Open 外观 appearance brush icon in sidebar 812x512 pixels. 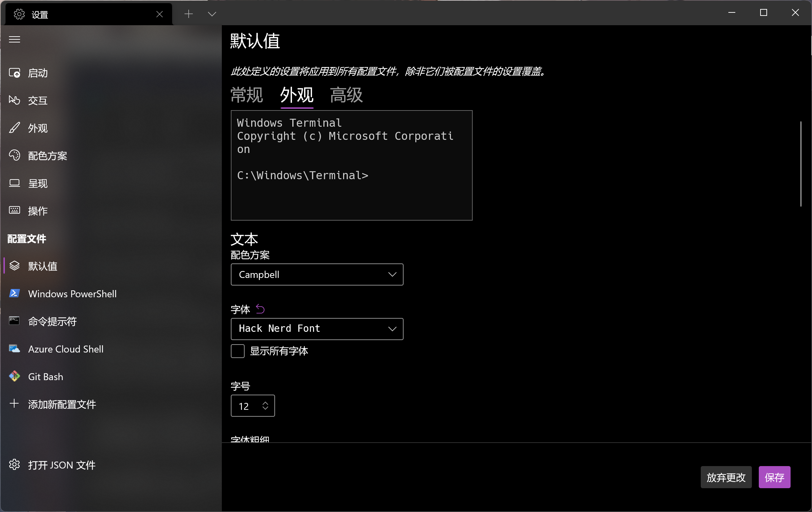15,128
